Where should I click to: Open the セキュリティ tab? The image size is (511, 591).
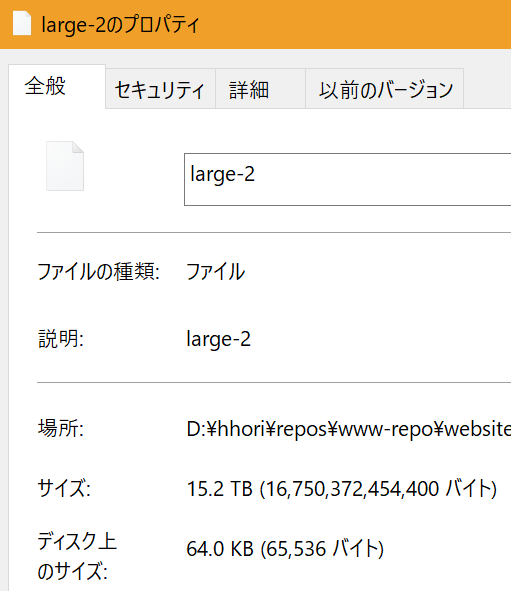[160, 89]
